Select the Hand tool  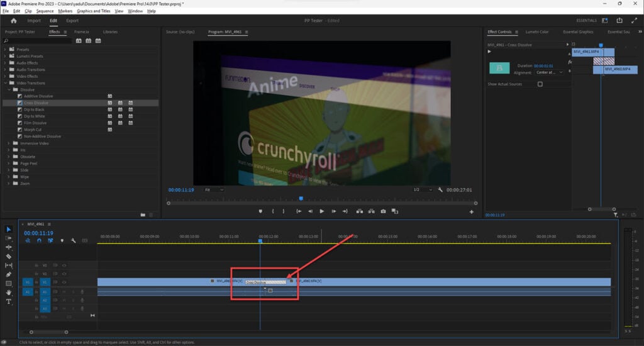click(x=9, y=293)
